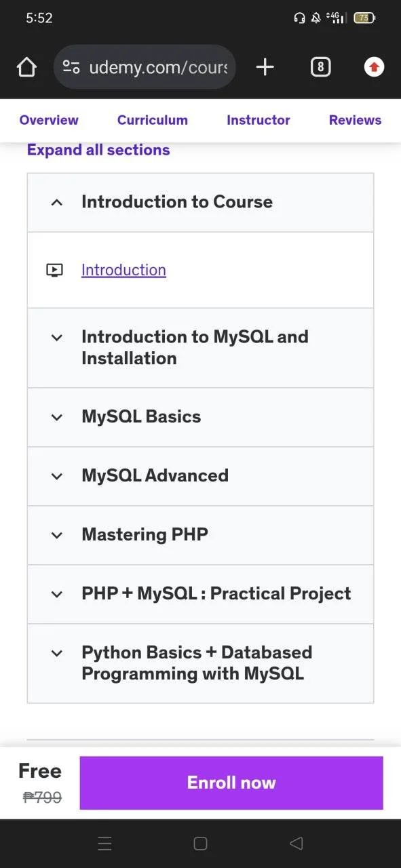
Task: Expand the MySQL Advanced section chevron
Action: (x=57, y=476)
